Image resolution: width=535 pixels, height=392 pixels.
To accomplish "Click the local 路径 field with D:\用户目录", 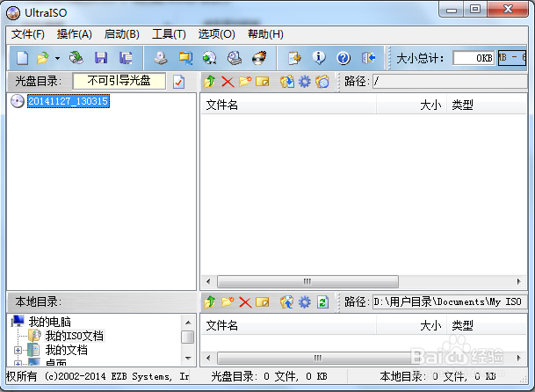I will (450, 301).
